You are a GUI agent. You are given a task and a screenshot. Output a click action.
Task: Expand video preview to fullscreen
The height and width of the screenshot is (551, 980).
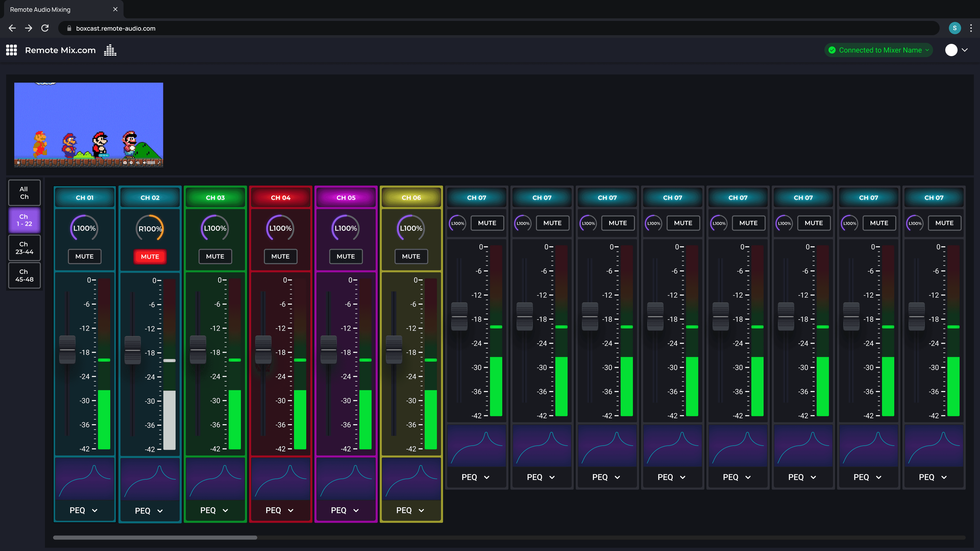tap(159, 163)
